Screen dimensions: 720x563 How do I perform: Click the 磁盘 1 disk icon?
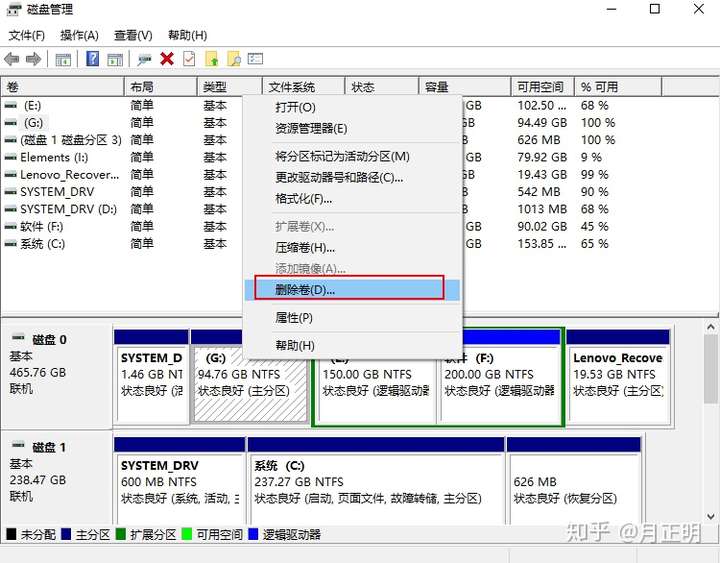[18, 445]
